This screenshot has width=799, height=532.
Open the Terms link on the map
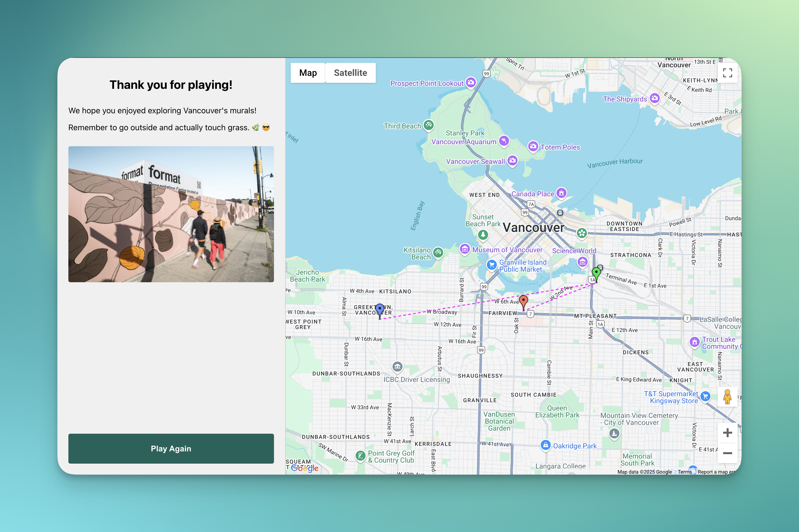684,472
